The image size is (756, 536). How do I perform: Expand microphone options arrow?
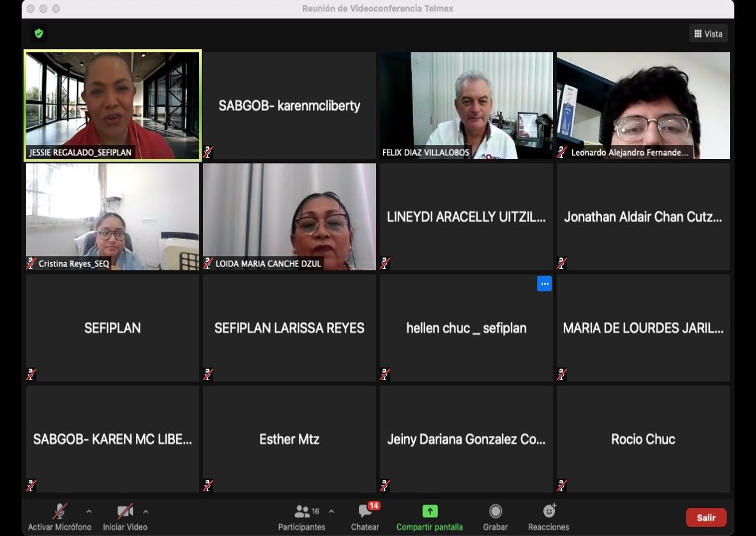(89, 511)
